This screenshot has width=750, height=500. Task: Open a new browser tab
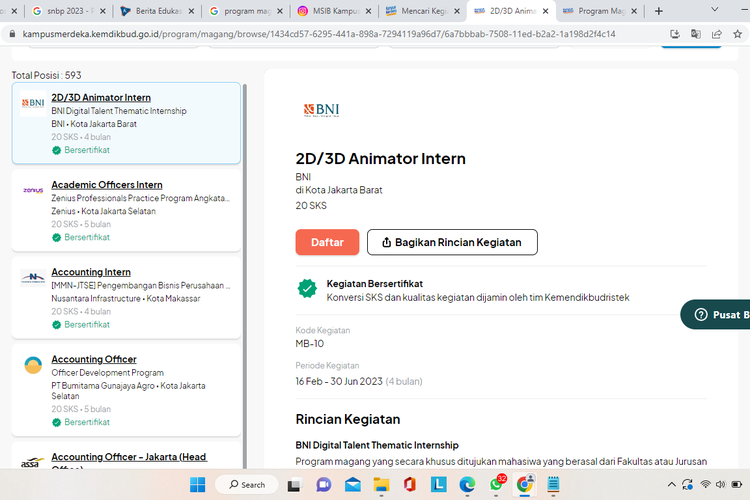[658, 11]
